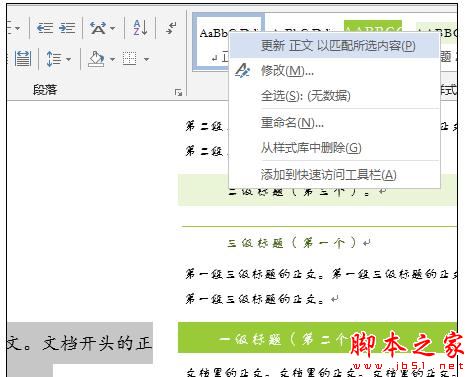Click the highlighted 文档开头的正 text
476x377 pixels.
click(x=97, y=343)
